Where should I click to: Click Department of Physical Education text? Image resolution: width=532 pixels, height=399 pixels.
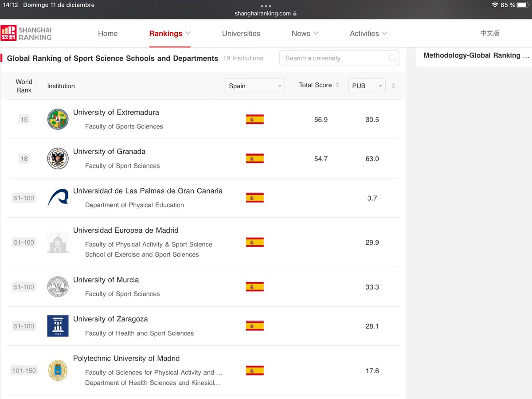point(134,205)
